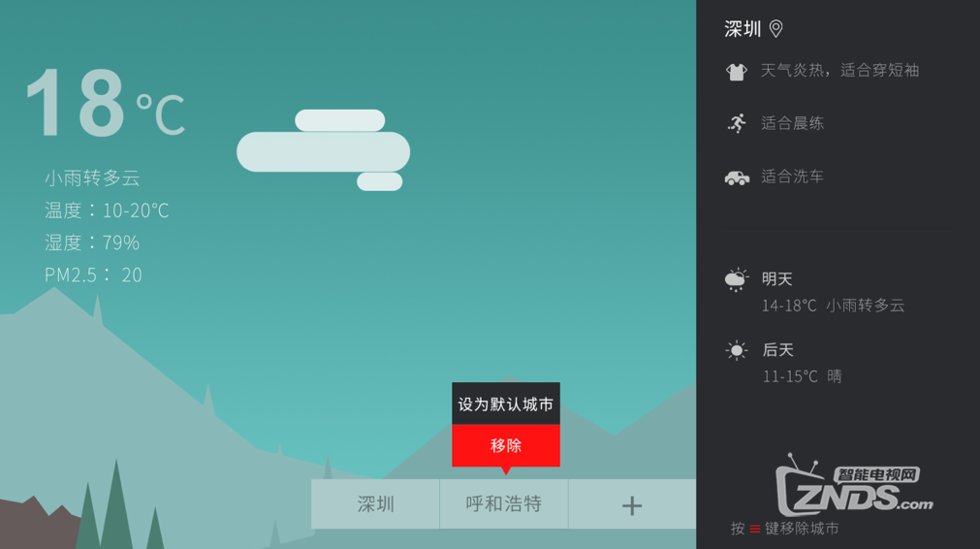Switch to the 深圳 city tab

pos(376,504)
